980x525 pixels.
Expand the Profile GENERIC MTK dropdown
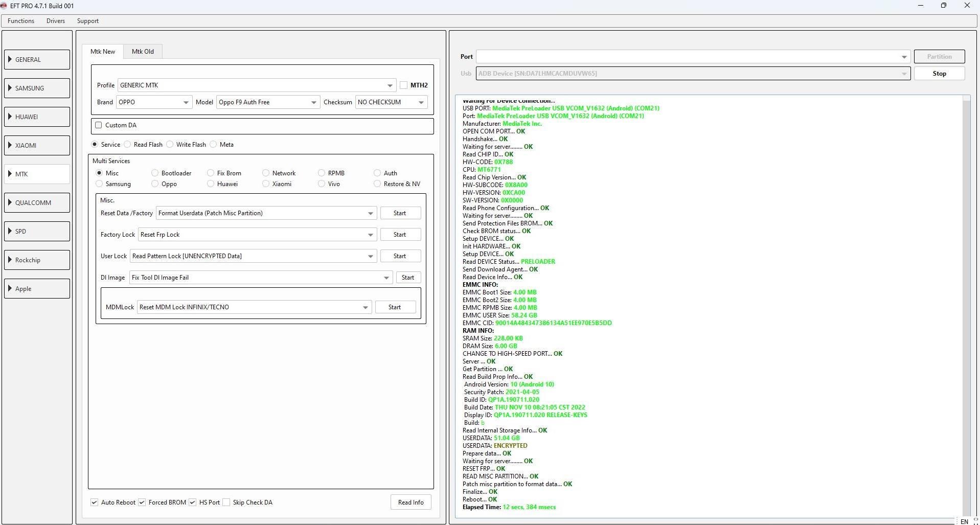point(390,85)
